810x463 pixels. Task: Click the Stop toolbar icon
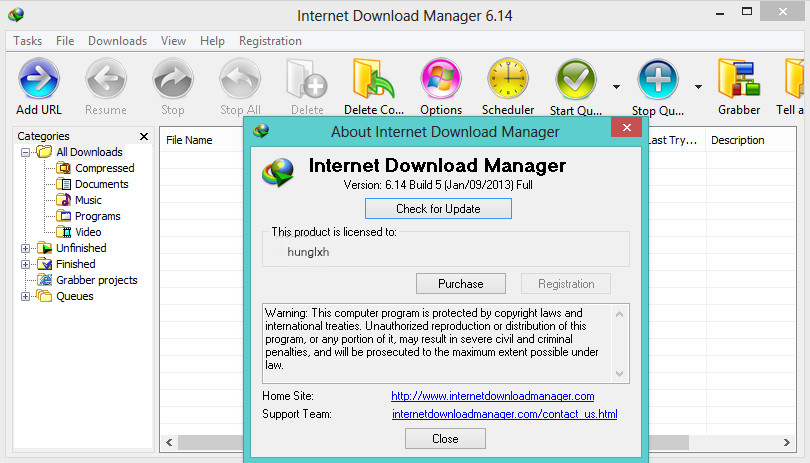[x=173, y=79]
